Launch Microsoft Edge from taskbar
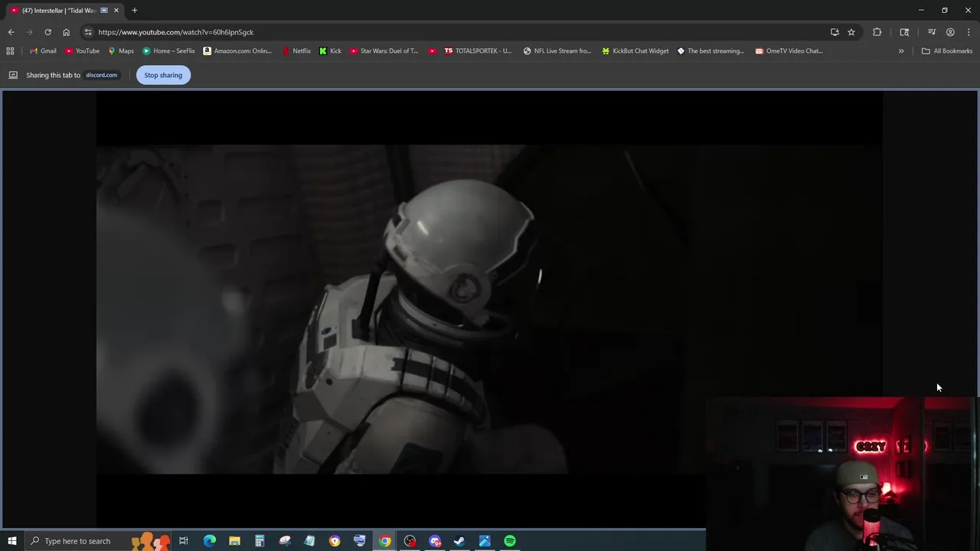The image size is (980, 551). point(209,541)
